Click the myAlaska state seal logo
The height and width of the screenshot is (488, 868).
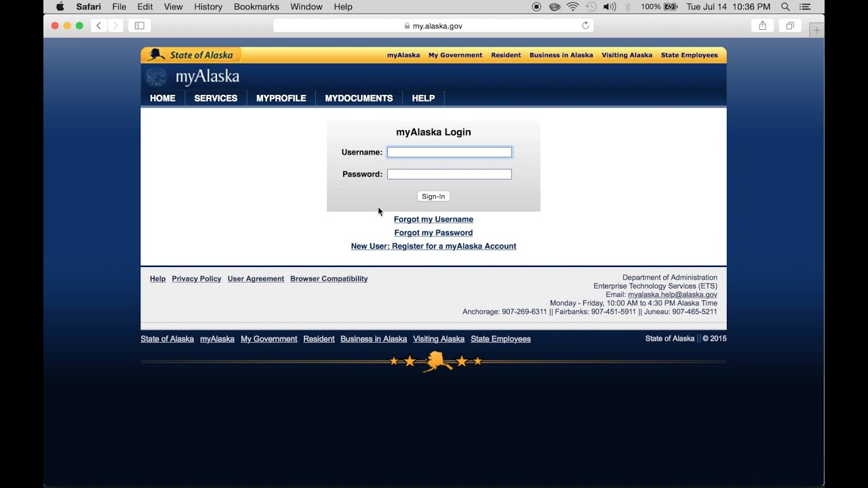pyautogui.click(x=156, y=77)
